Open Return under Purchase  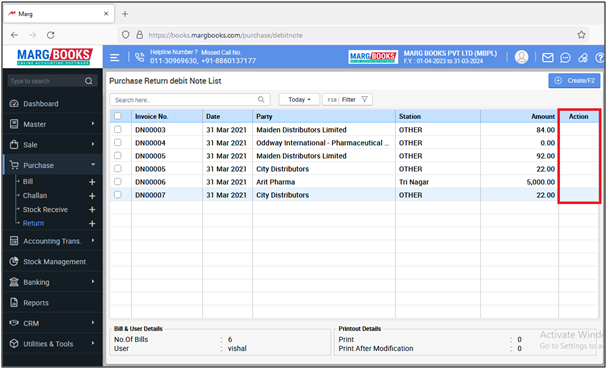(33, 223)
